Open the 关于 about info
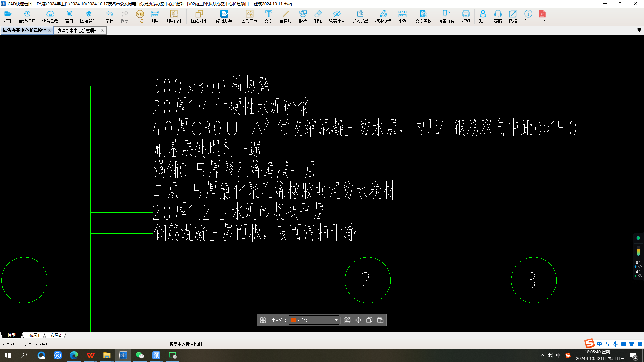The height and width of the screenshot is (362, 644). [528, 16]
